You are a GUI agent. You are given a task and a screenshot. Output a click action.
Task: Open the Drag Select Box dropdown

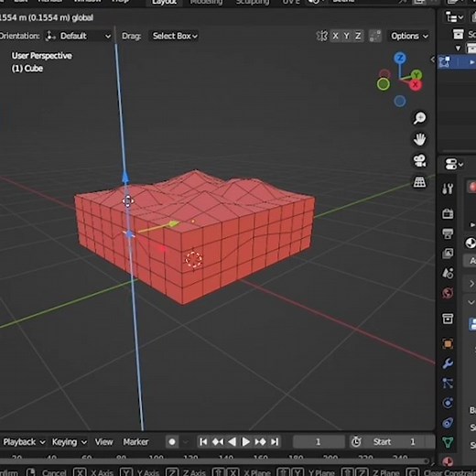pyautogui.click(x=175, y=36)
